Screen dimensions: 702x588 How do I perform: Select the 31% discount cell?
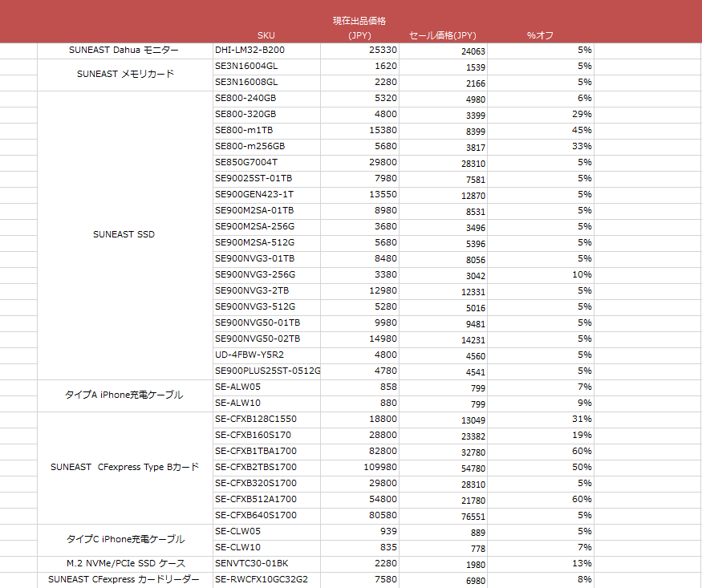click(541, 420)
